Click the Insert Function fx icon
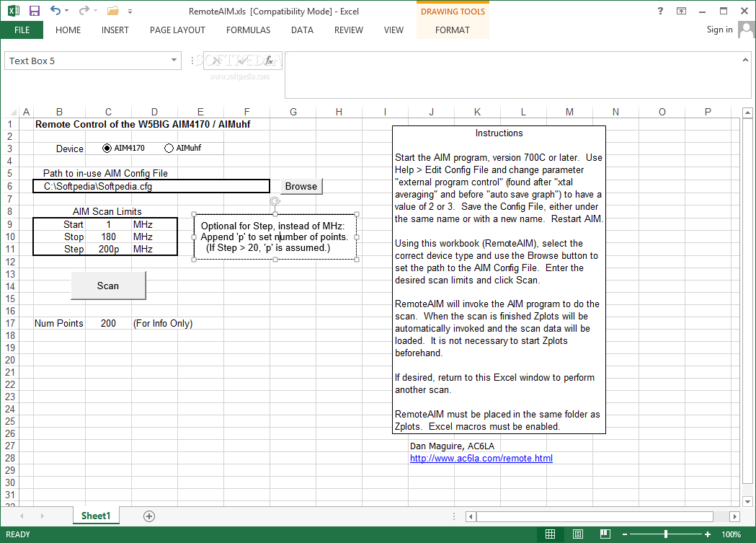 pos(269,61)
